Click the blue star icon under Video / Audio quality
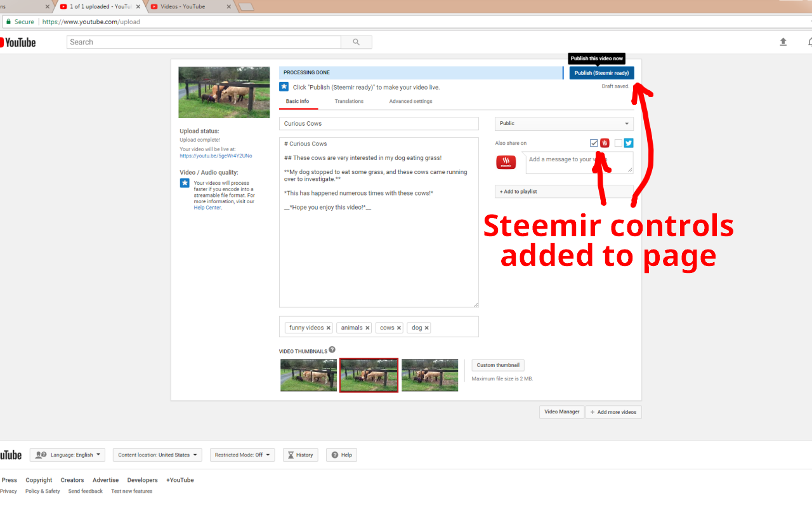The width and height of the screenshot is (812, 508). pyautogui.click(x=185, y=183)
